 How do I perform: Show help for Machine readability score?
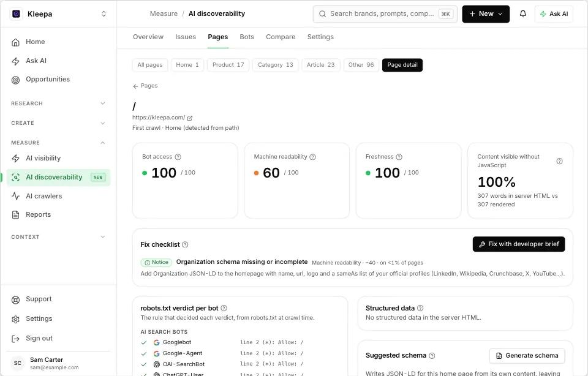tap(313, 157)
